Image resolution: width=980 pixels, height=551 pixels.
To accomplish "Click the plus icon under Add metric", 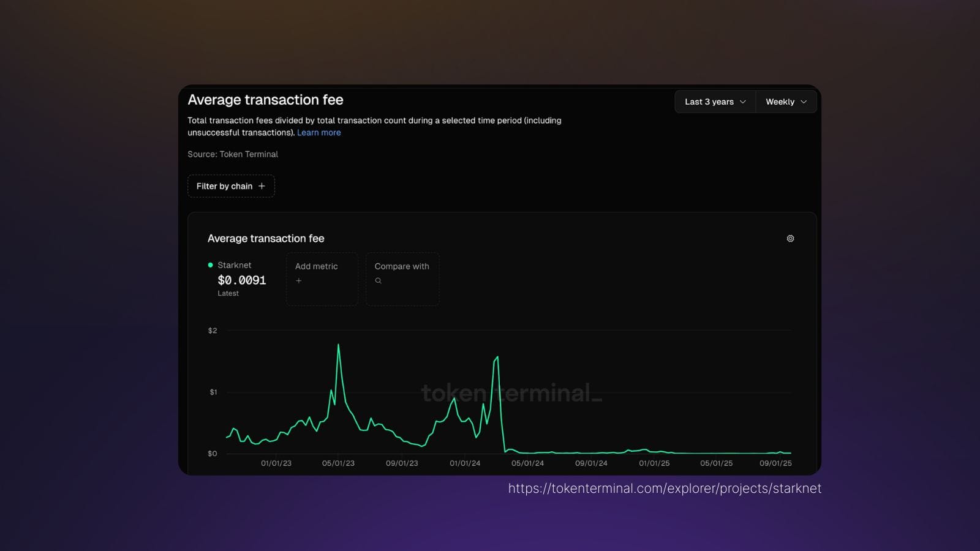I will coord(298,280).
